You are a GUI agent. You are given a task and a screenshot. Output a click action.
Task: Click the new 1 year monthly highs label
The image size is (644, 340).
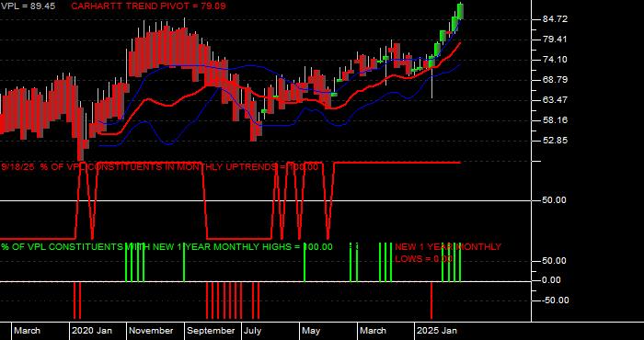click(x=167, y=247)
